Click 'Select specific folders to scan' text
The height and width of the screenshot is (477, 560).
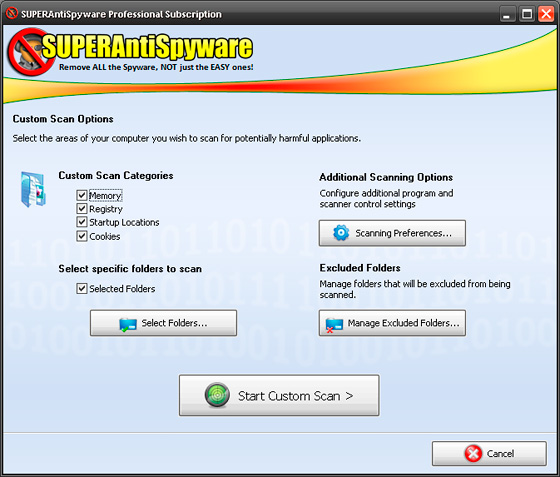(130, 269)
